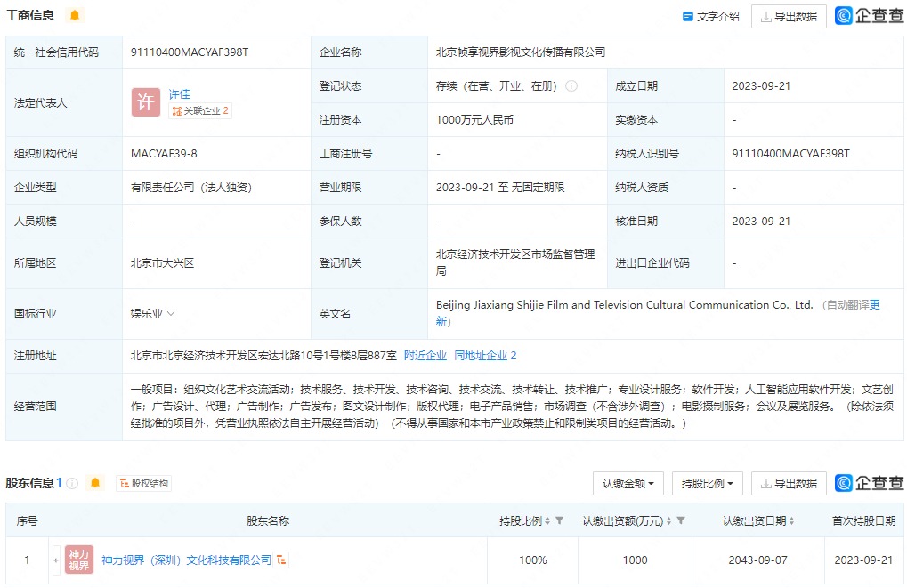
Task: Click the red 许 avatar thumbnail
Action: point(145,102)
